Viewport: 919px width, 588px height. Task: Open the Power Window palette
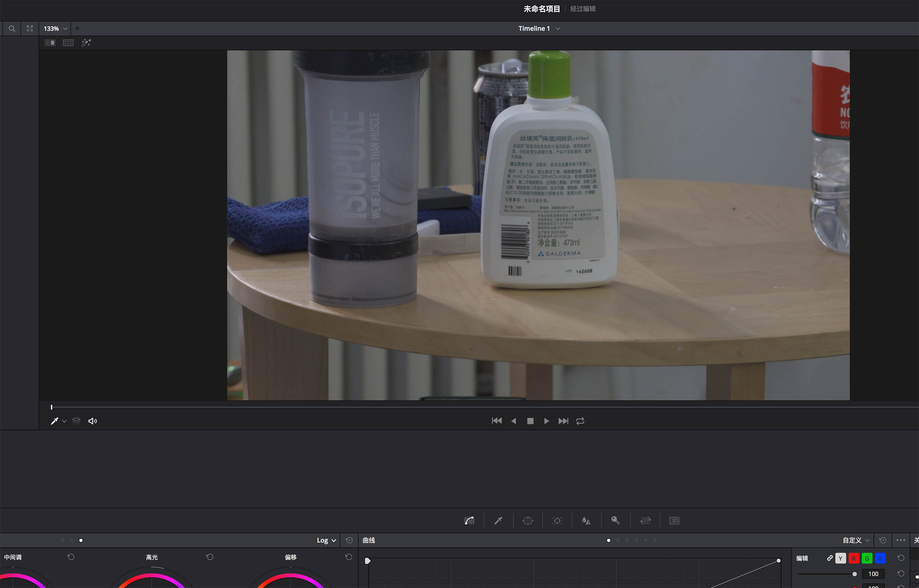click(528, 520)
